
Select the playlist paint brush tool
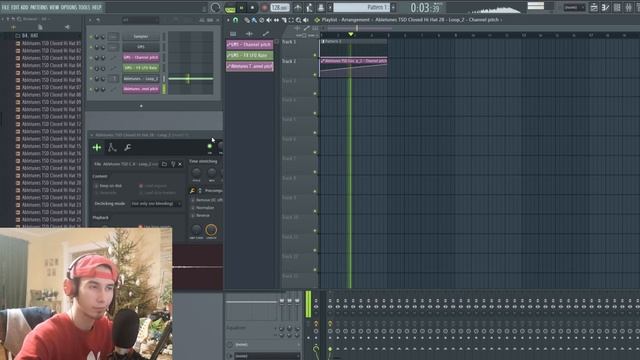tap(254, 20)
